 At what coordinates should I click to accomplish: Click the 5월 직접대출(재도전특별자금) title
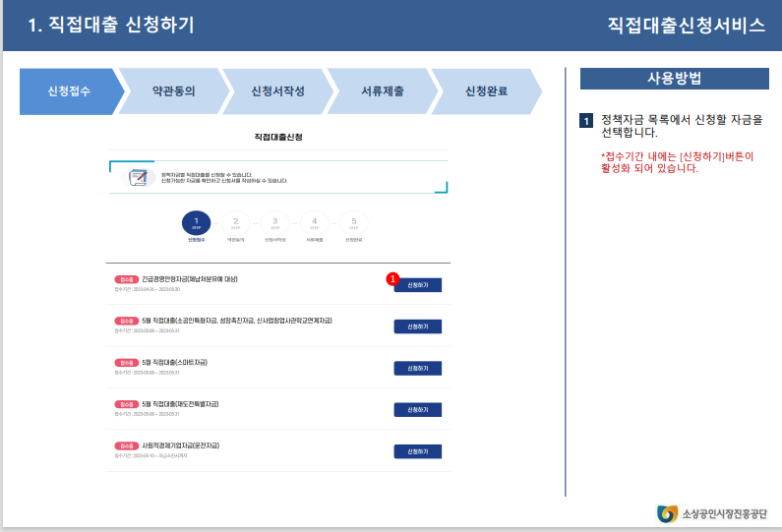point(180,404)
